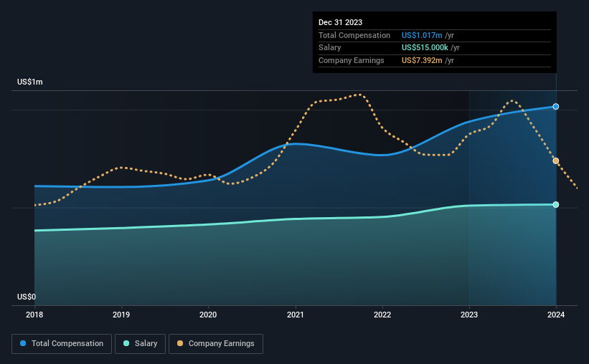Select the 2021 label on the x-axis
Screen dimensions: 589x364
pos(296,315)
